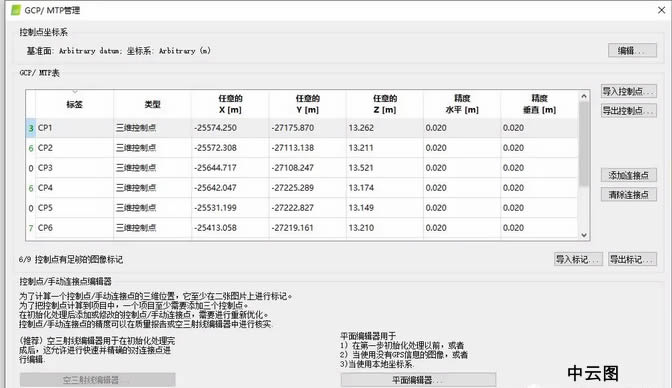
Task: Click 清除连接点 button
Action: point(628,195)
